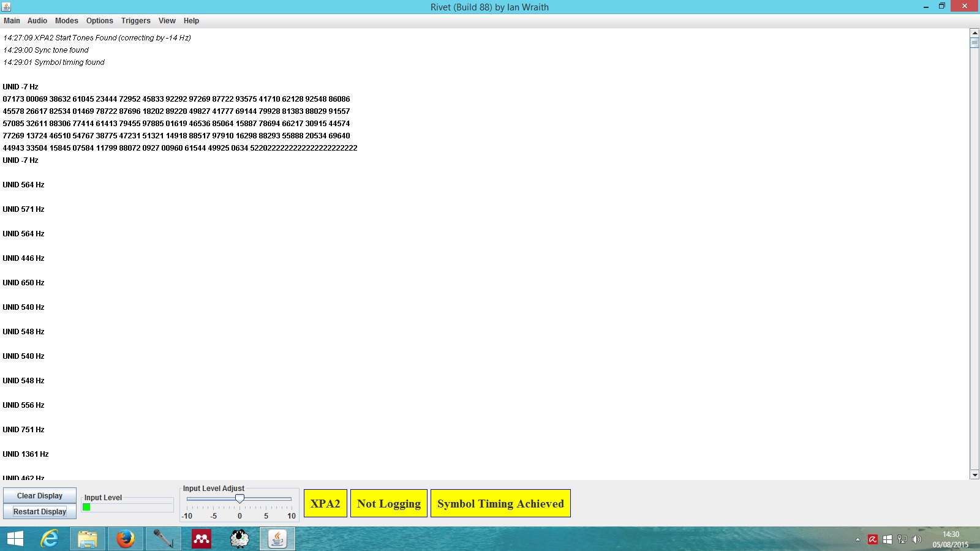
Task: Click the 'UNID 1361 Hz' line
Action: click(26, 454)
